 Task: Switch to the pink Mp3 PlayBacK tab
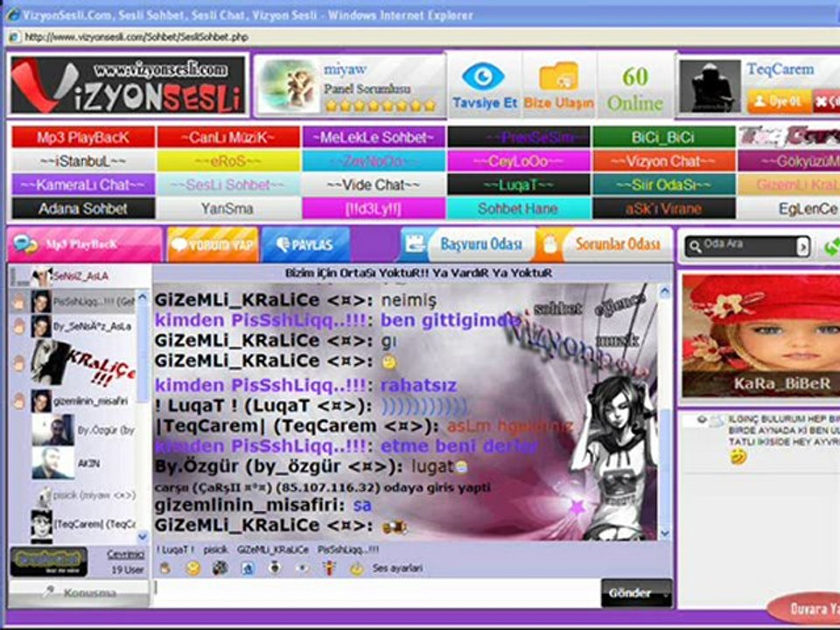pos(85,244)
